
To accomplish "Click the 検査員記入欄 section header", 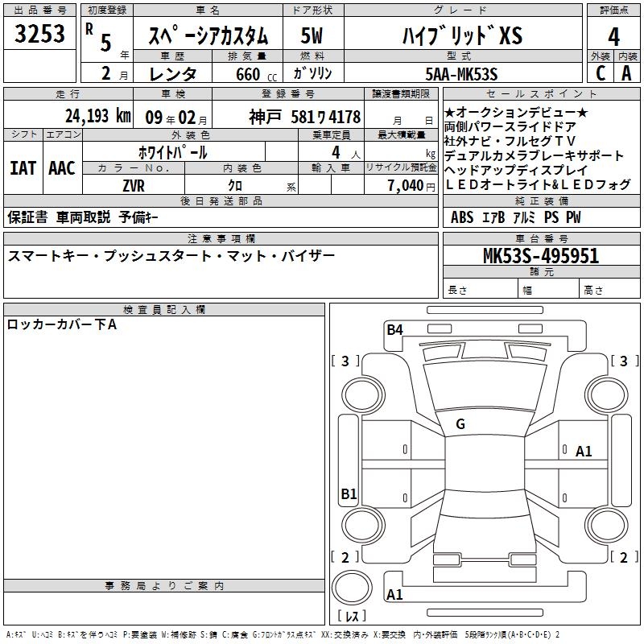I will (164, 310).
